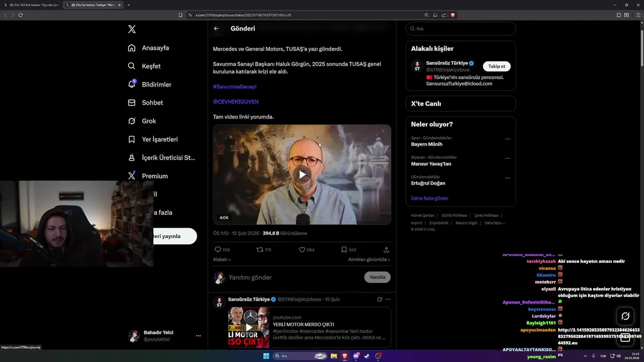Bookmark the post with 242 bookmarks
The image size is (644, 362).
tap(344, 249)
